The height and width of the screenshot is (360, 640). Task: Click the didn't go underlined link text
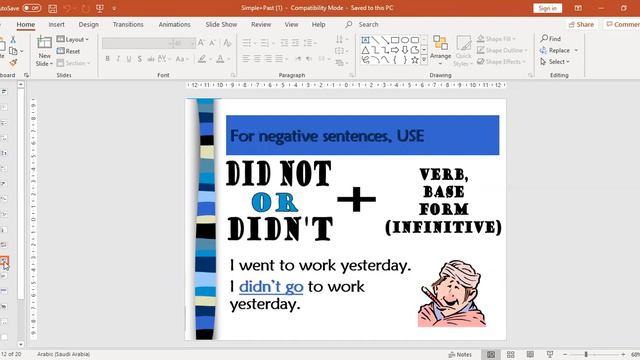click(x=271, y=287)
